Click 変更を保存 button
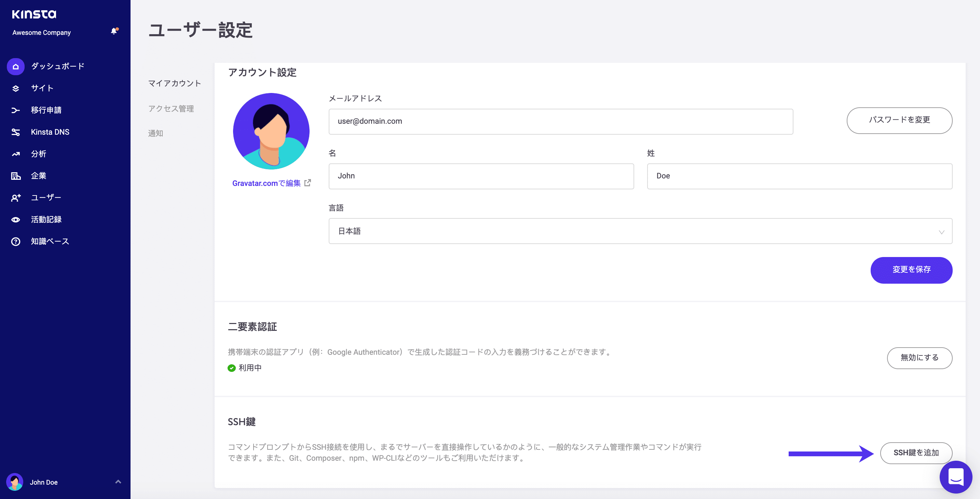Image resolution: width=980 pixels, height=499 pixels. pos(911,270)
